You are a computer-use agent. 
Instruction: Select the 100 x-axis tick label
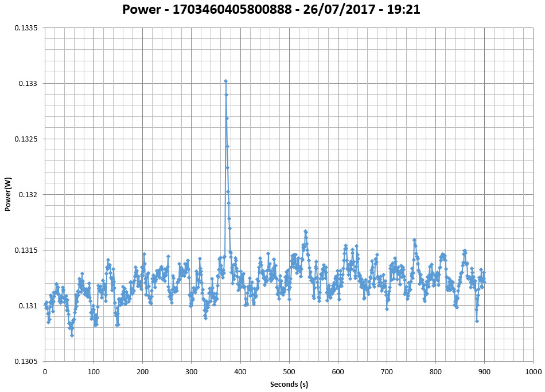click(x=94, y=372)
